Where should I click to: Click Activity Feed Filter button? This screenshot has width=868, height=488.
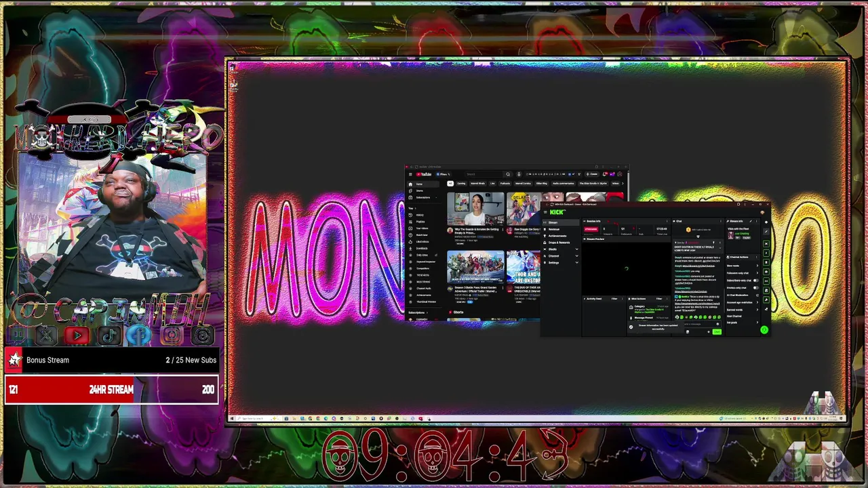click(x=614, y=299)
